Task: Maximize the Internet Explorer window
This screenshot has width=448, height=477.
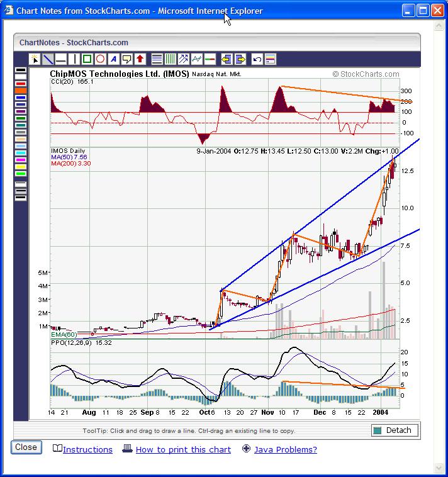Action: coord(423,11)
